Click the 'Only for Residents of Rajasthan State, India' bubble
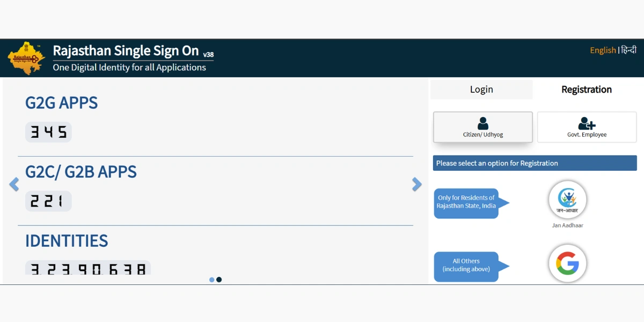This screenshot has width=644, height=322. (x=471, y=203)
